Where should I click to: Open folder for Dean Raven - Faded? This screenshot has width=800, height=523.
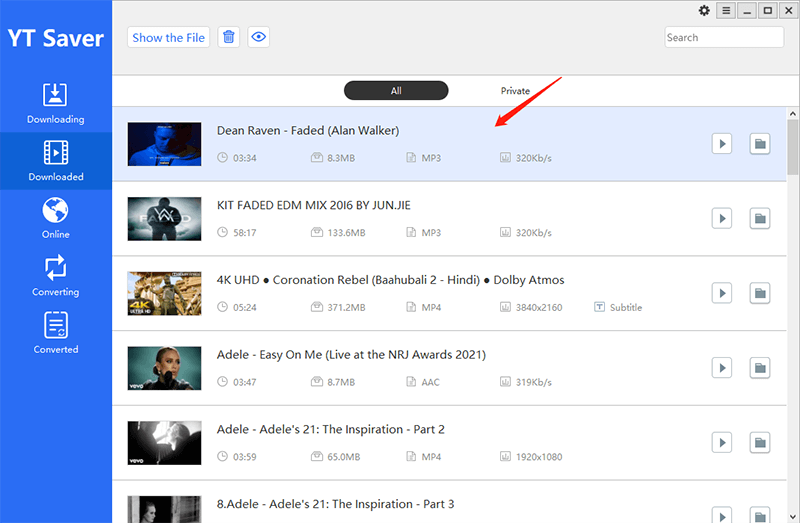point(760,144)
